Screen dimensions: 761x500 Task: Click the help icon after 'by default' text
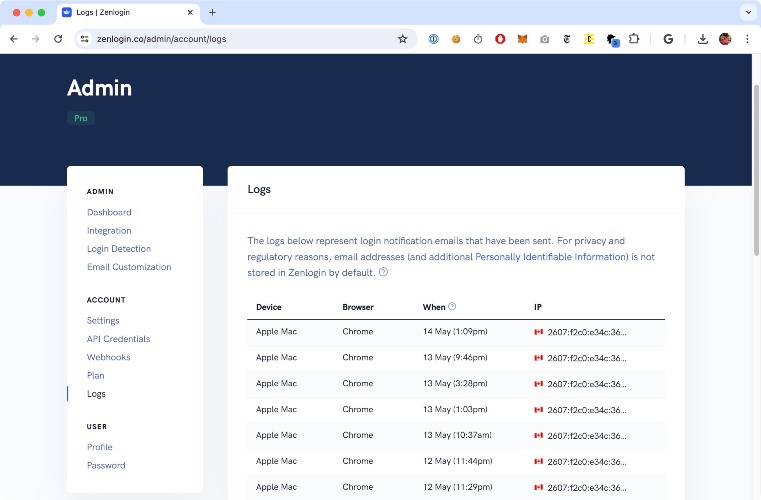click(383, 272)
